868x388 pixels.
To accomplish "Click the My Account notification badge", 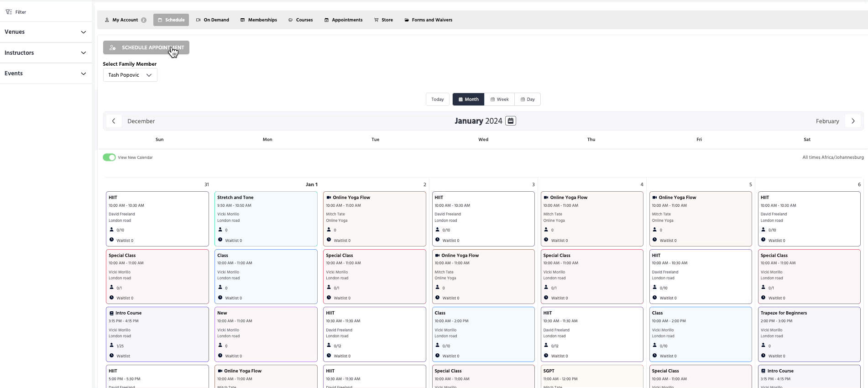I will (144, 20).
